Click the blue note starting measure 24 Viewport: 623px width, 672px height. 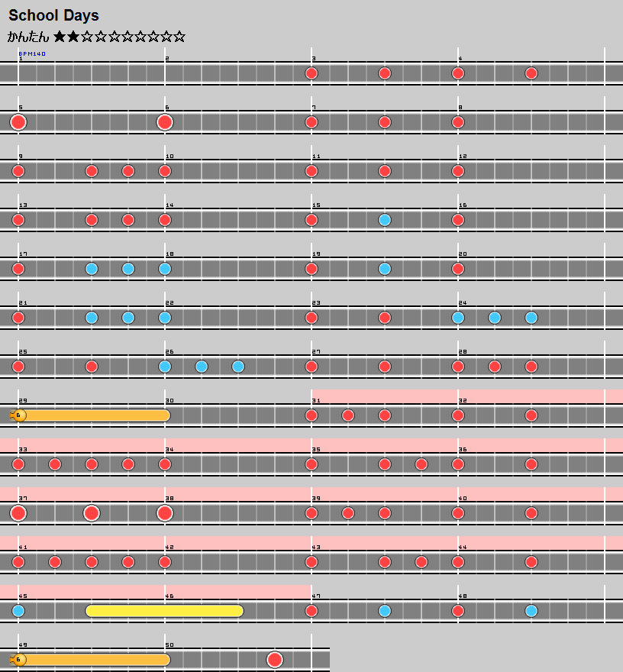click(458, 318)
